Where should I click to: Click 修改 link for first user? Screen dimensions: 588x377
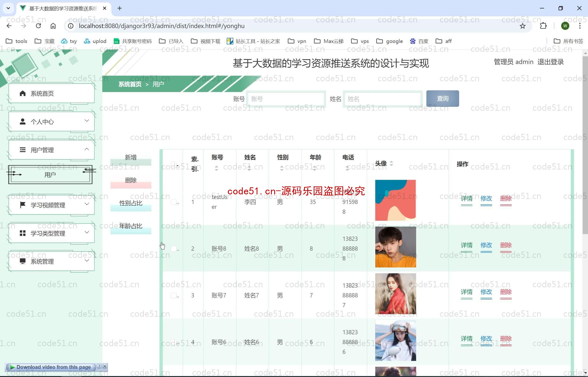click(485, 198)
